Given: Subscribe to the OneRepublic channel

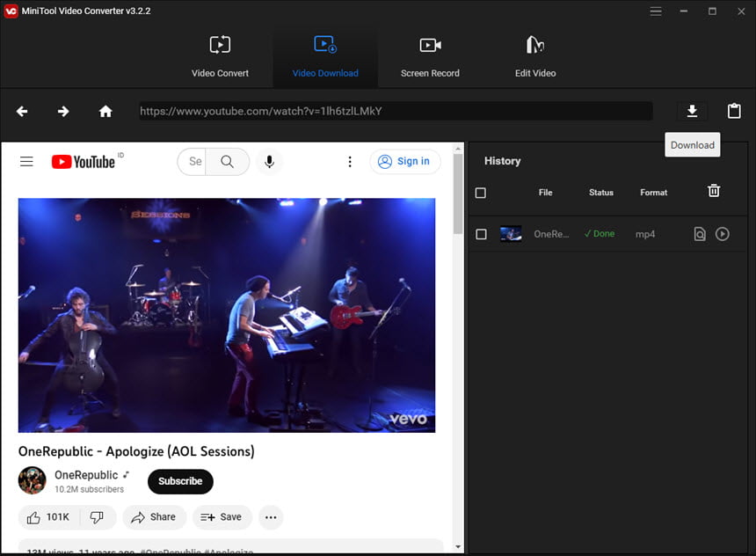Looking at the screenshot, I should (x=180, y=481).
